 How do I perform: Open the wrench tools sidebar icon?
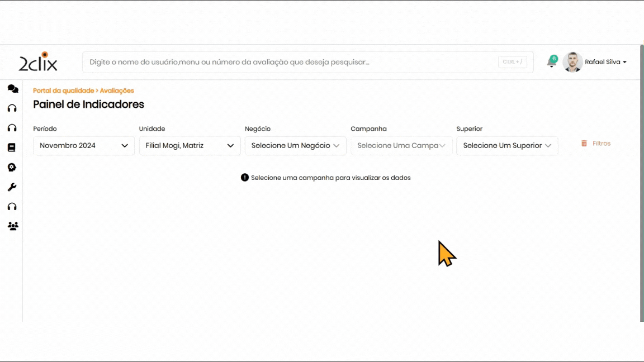point(12,187)
